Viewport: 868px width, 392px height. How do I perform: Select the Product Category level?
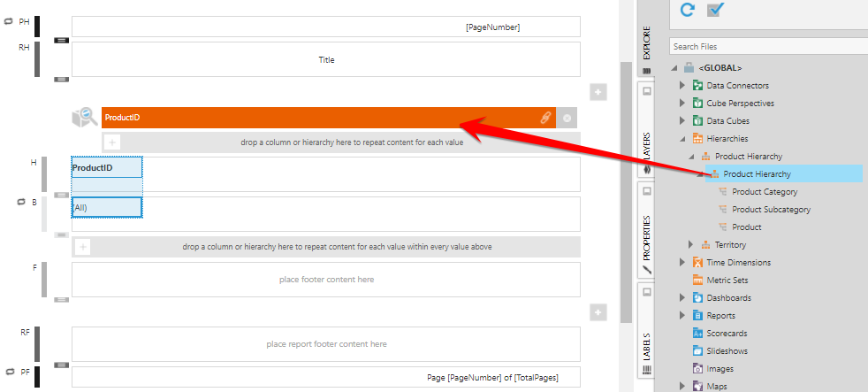[x=765, y=192]
